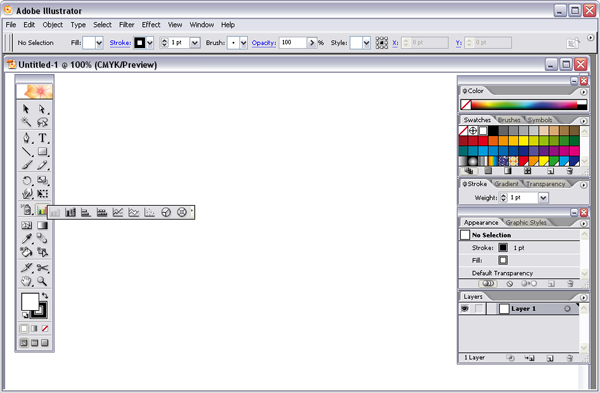Hide Layer 1 with eye icon
The width and height of the screenshot is (600, 393).
(465, 308)
